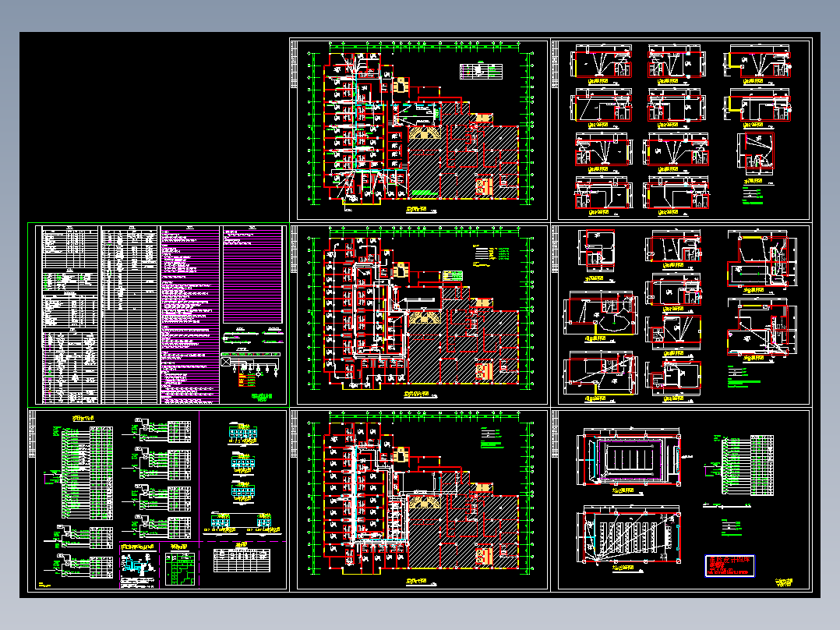Image resolution: width=840 pixels, height=630 pixels.
Task: Click the cyan riser diagram in bottom-left sheet
Action: point(139,565)
